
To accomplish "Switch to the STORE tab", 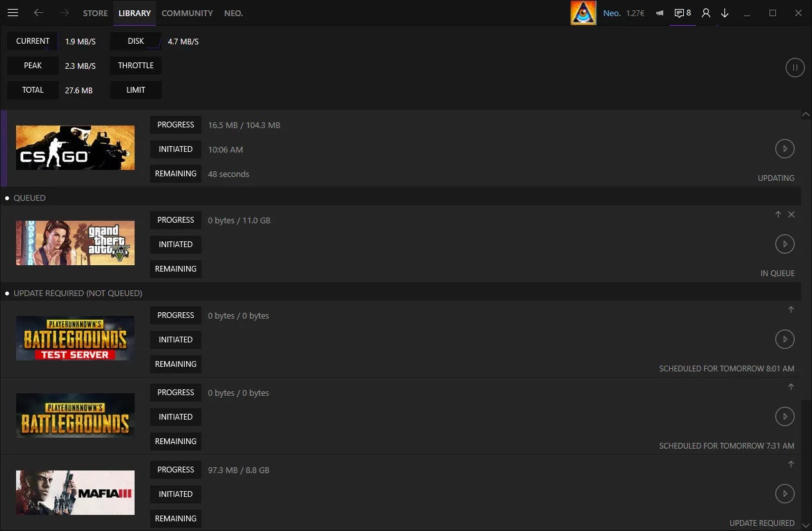I will coord(95,13).
